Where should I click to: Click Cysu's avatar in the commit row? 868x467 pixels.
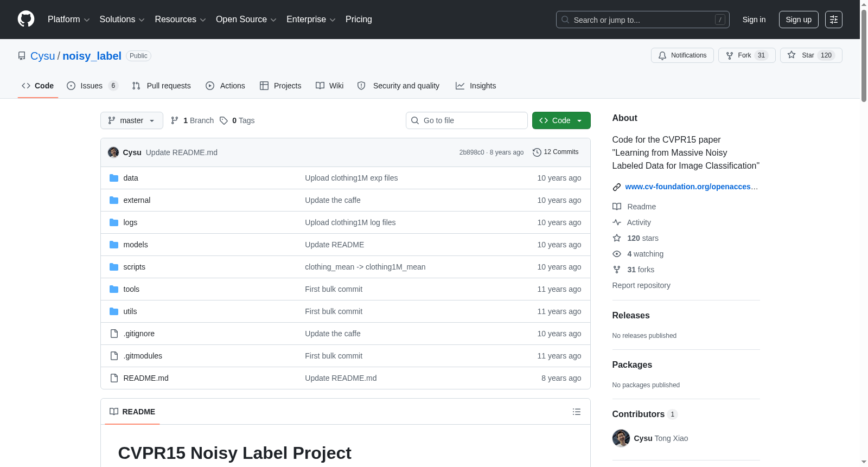[113, 152]
